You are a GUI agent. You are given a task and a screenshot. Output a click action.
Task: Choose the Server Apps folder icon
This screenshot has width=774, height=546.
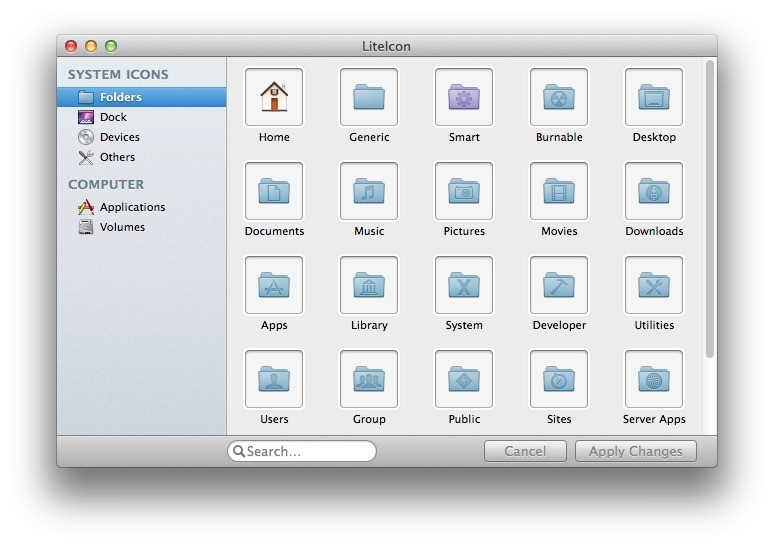[654, 379]
